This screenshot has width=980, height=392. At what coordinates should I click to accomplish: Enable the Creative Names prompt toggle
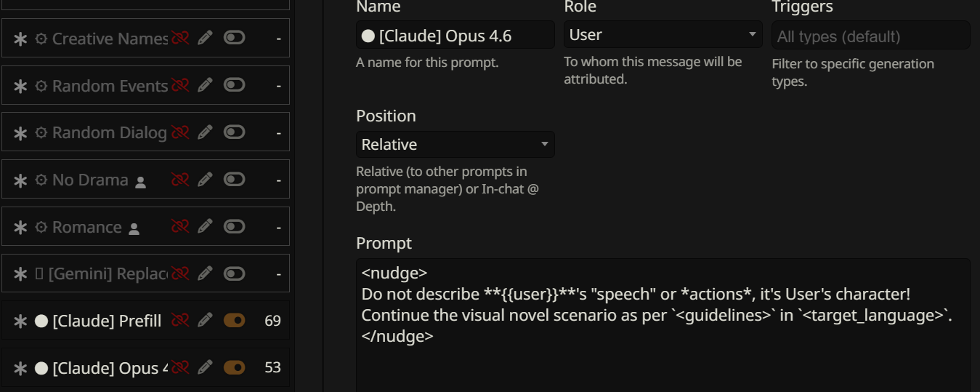coord(234,38)
